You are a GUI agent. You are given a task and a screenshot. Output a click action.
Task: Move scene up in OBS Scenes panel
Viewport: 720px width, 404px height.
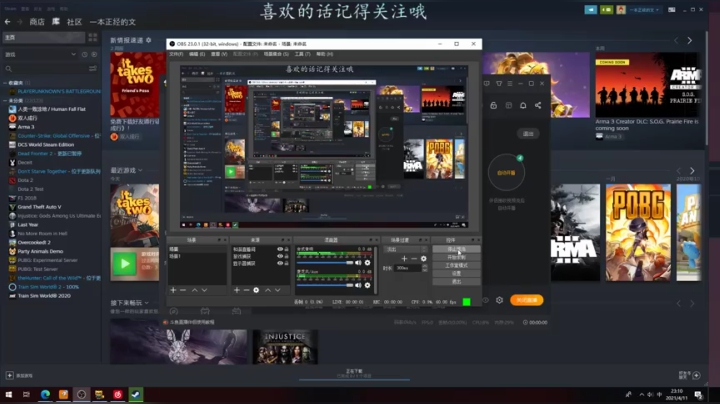(x=195, y=290)
